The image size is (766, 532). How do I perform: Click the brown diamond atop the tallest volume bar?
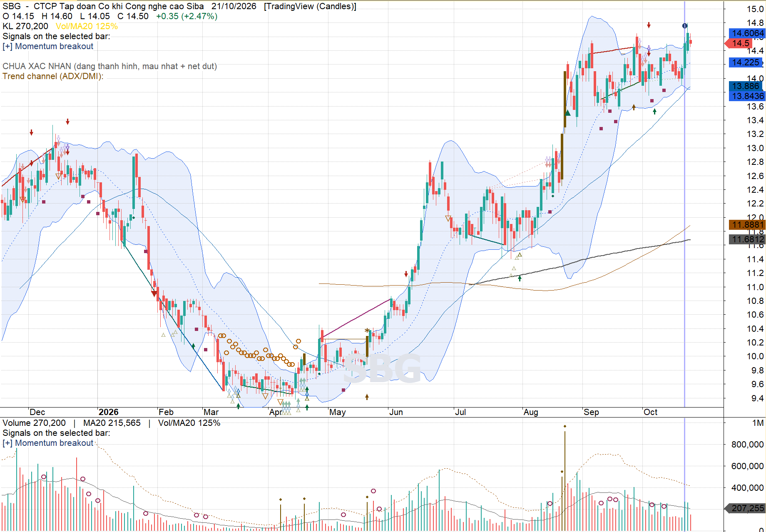pyautogui.click(x=565, y=426)
